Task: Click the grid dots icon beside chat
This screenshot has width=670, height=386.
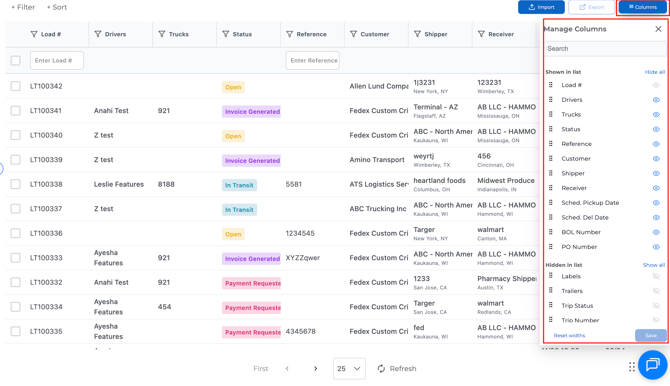Action: pyautogui.click(x=632, y=367)
